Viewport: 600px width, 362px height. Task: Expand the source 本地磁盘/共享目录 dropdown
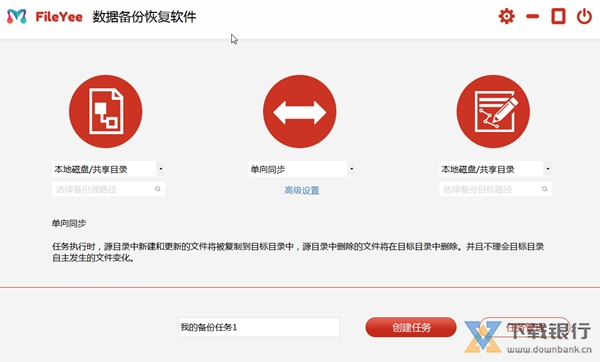coord(161,169)
